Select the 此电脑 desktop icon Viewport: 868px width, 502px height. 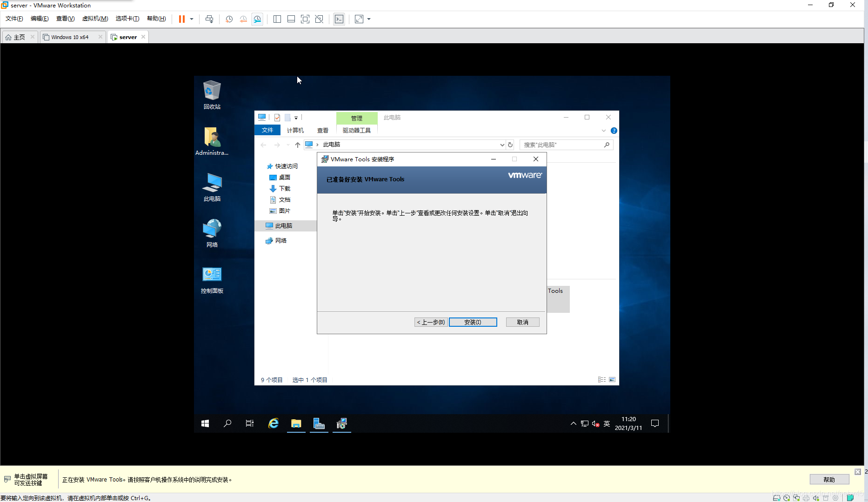212,187
